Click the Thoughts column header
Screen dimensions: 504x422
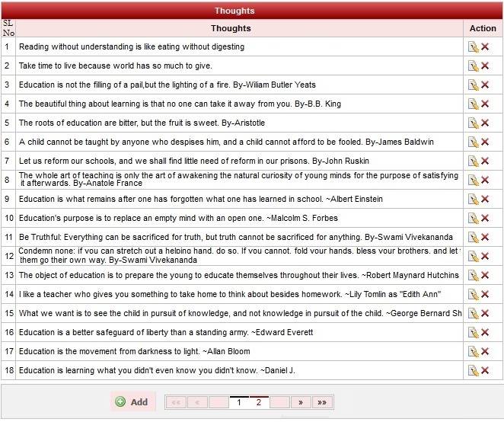click(231, 28)
